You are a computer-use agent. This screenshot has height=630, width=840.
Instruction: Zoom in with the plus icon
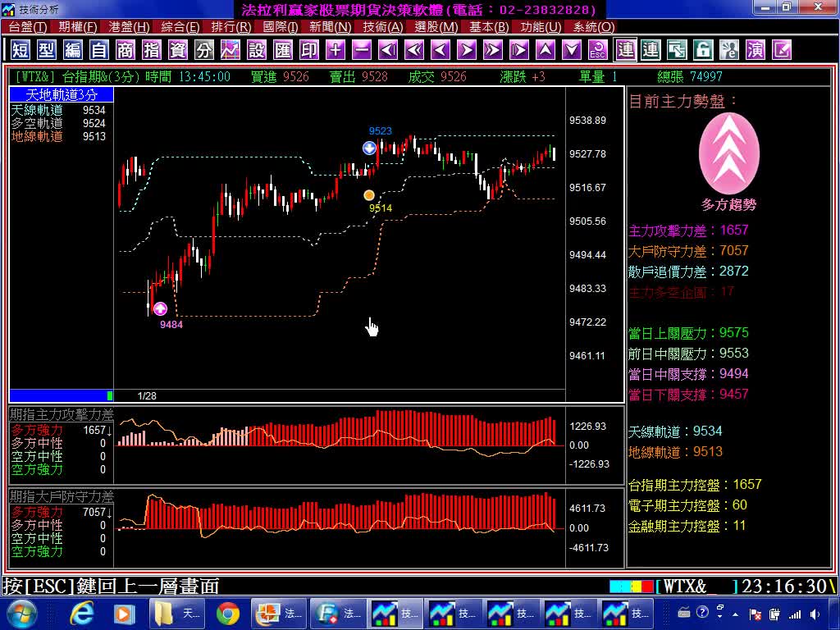coord(336,50)
